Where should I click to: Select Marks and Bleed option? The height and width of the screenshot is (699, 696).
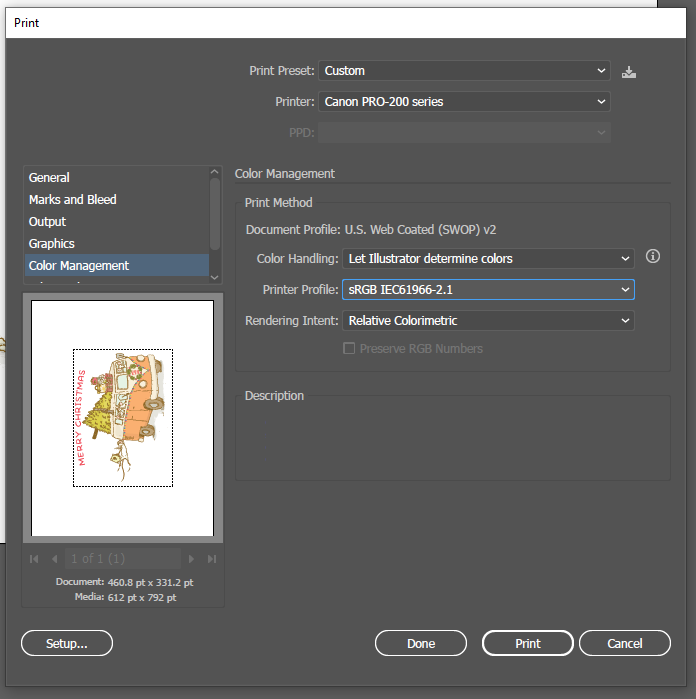coord(117,199)
